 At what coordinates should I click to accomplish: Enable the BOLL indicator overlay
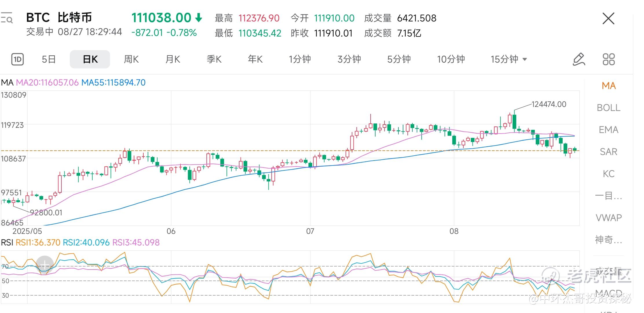pyautogui.click(x=609, y=108)
